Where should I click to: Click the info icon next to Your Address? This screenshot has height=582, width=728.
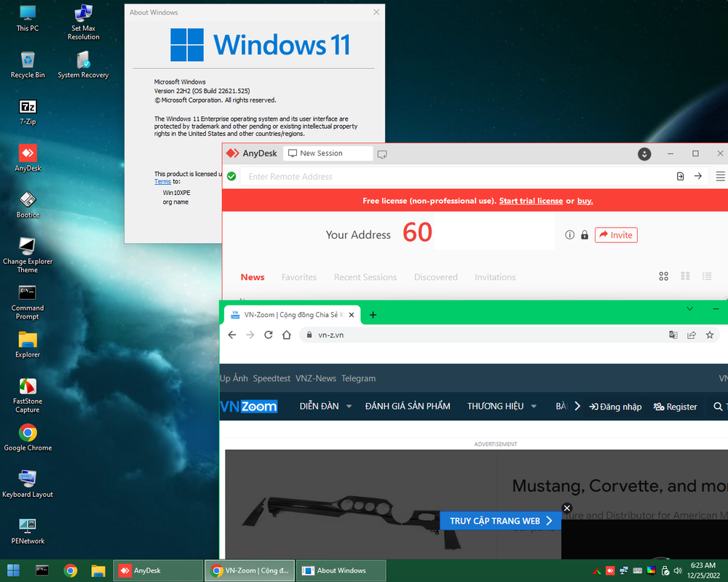click(570, 235)
